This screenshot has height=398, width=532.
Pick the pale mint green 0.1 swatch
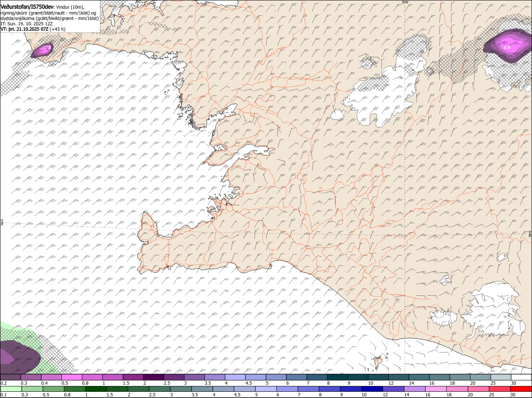[10, 388]
